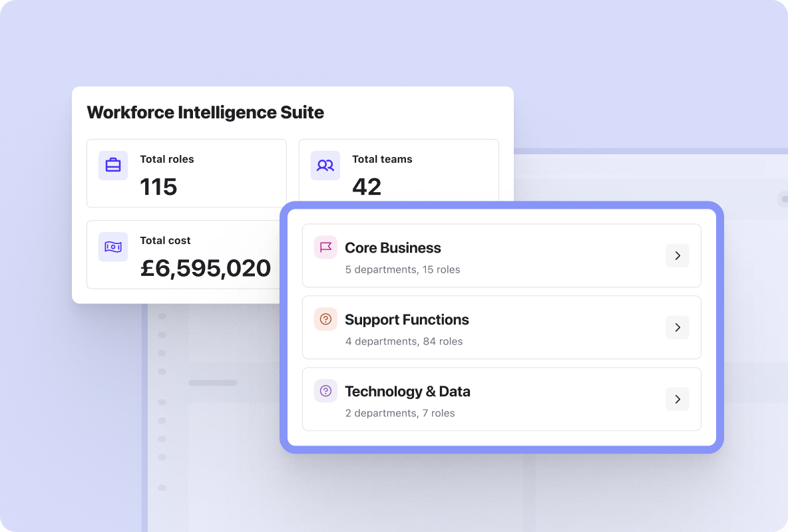
Task: Expand Technology & Data with the chevron arrow
Action: (x=678, y=400)
